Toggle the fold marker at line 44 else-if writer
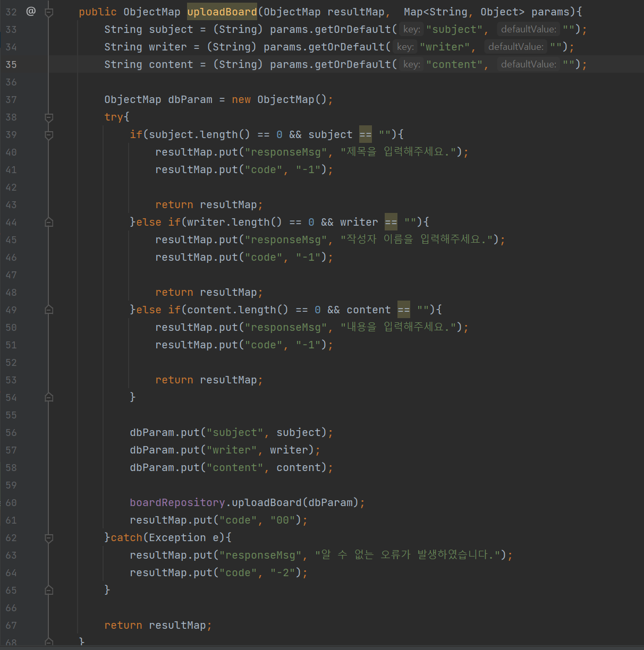The height and width of the screenshot is (650, 644). click(49, 222)
